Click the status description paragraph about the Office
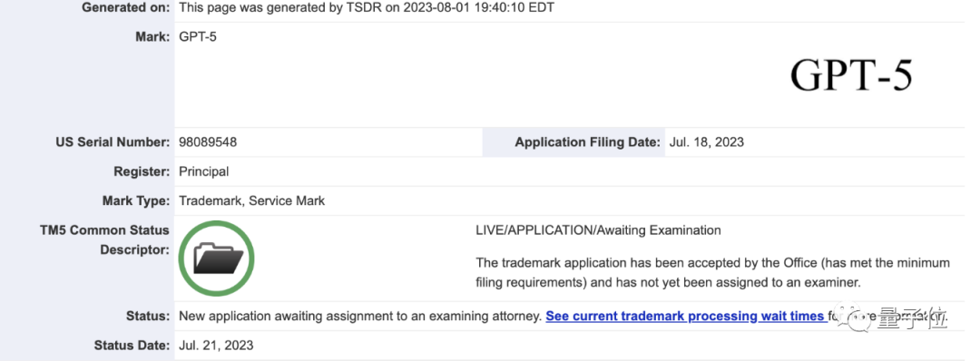Screen dimensions: 980x361 point(712,272)
